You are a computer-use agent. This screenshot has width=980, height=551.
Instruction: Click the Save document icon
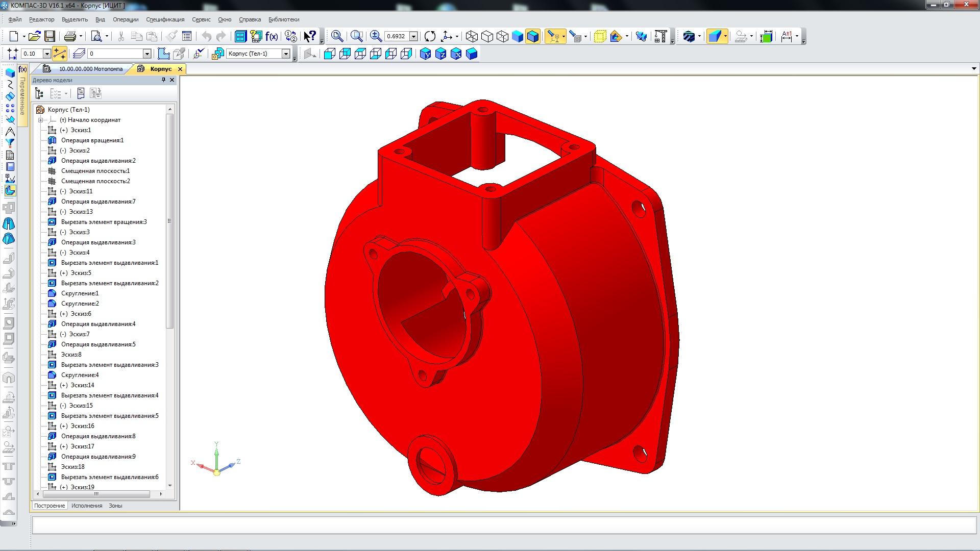(x=50, y=36)
